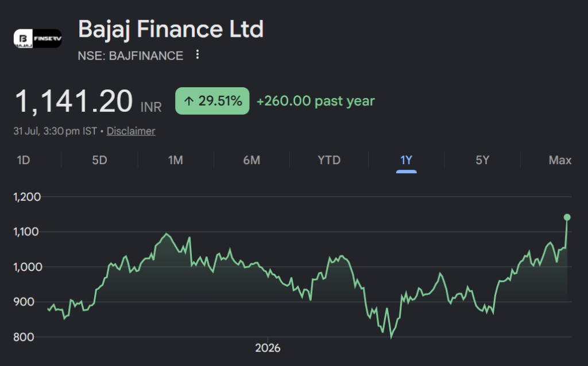Switch chart to 5Y range

click(482, 160)
